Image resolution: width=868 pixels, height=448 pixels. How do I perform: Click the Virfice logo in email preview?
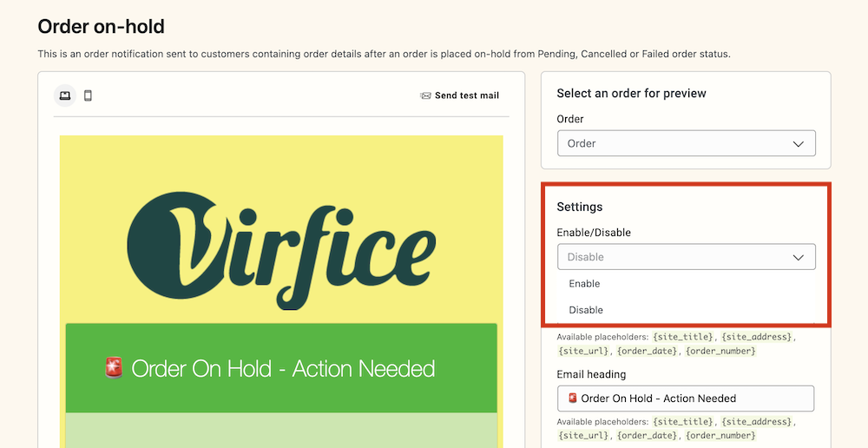click(281, 249)
